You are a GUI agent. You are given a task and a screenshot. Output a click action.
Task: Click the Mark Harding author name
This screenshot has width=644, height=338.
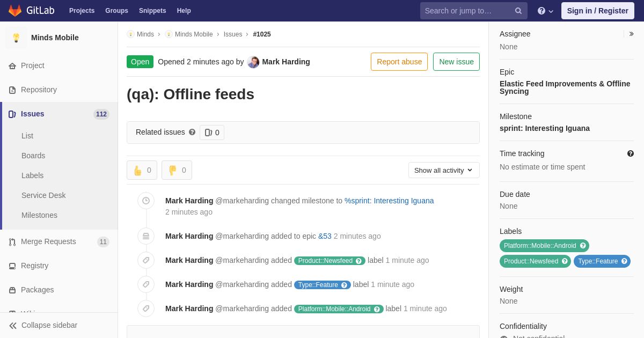pos(286,62)
